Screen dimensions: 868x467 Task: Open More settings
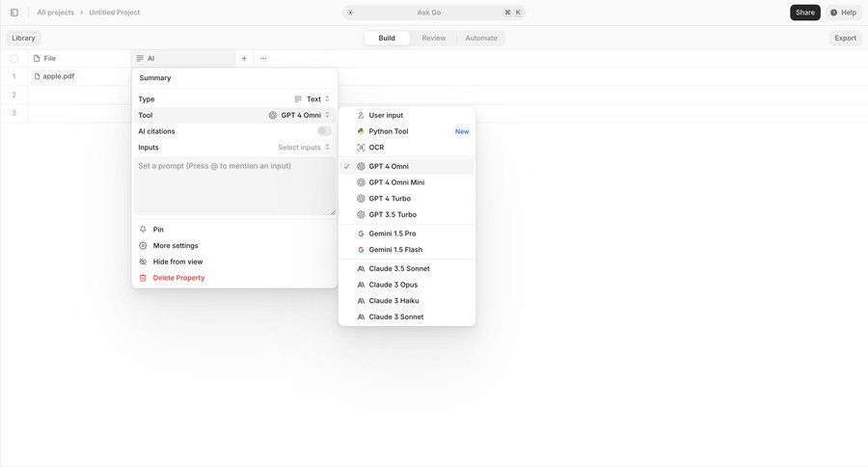[x=234, y=245]
